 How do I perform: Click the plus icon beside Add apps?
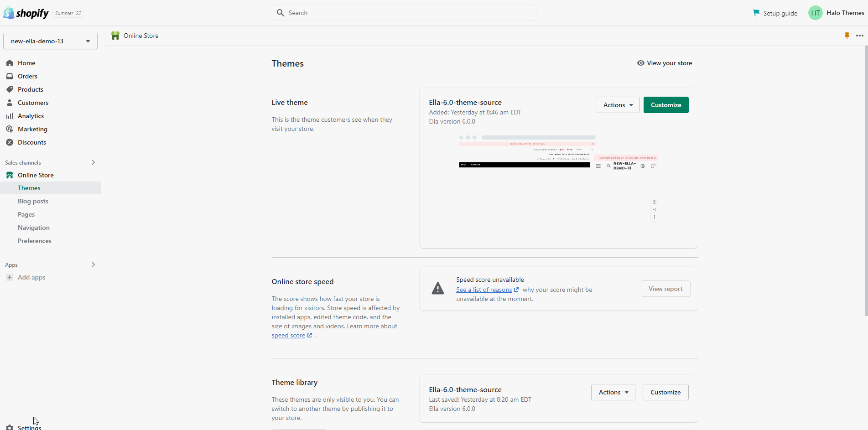[x=10, y=277]
